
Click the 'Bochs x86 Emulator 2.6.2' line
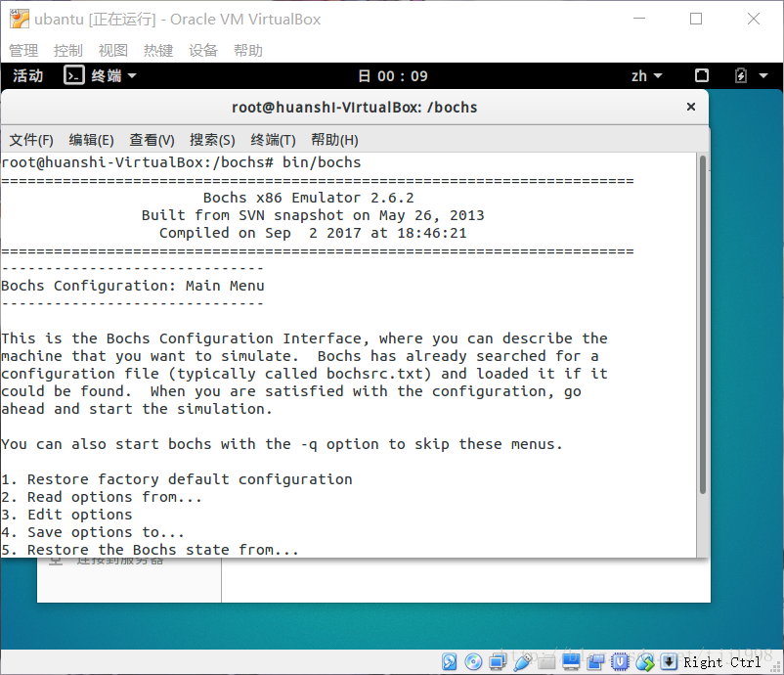[309, 198]
